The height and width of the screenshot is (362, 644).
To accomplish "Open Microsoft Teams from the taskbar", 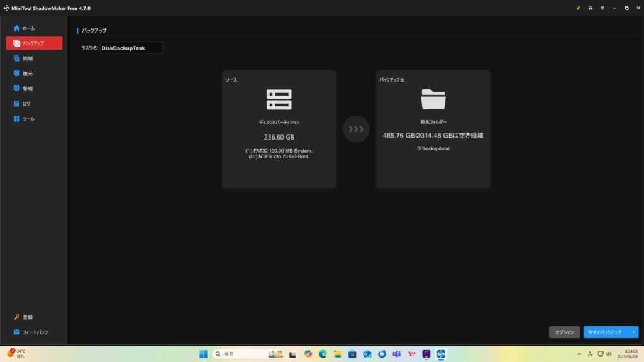I will coord(397,354).
